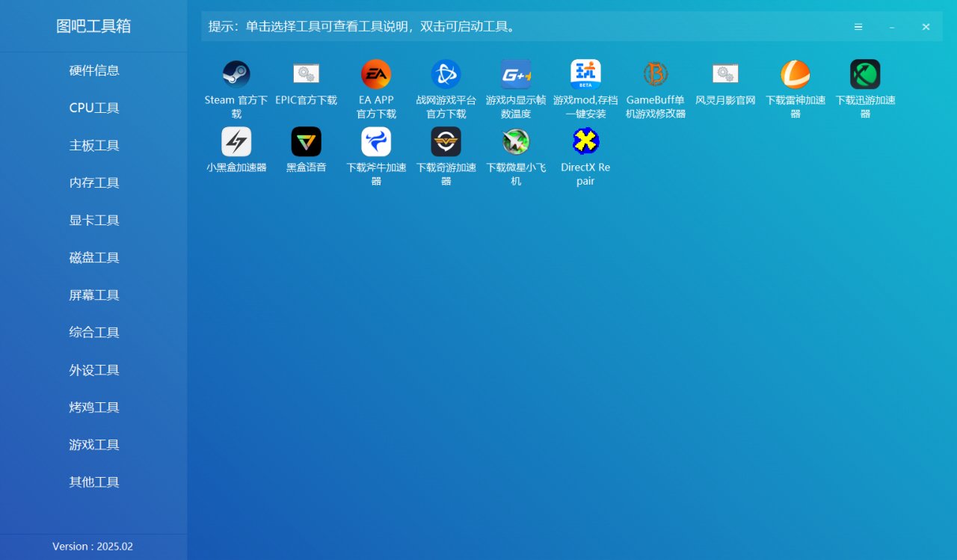Switch to 显卡工具 in the sidebar
957x560 pixels.
point(94,220)
